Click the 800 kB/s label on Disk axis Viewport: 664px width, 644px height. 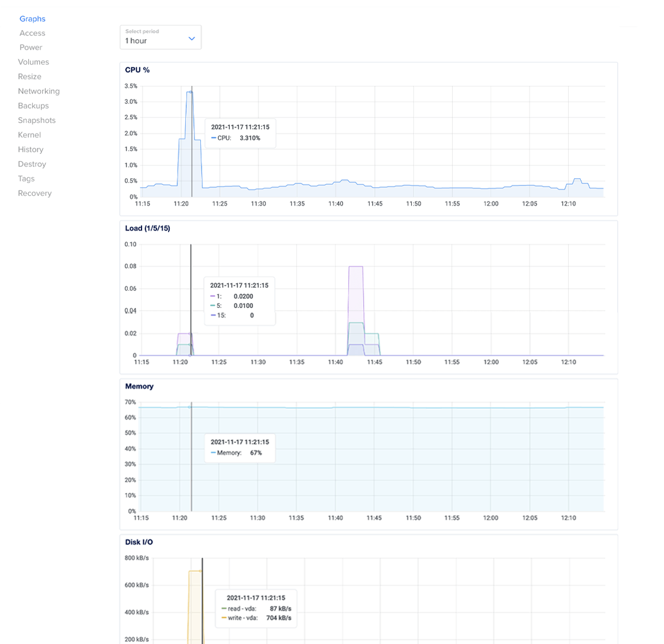(137, 558)
